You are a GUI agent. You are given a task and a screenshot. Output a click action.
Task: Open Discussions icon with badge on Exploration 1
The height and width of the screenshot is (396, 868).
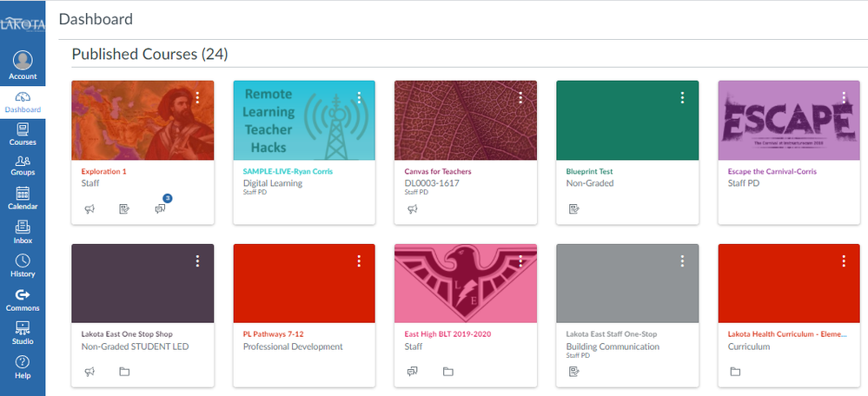point(160,209)
